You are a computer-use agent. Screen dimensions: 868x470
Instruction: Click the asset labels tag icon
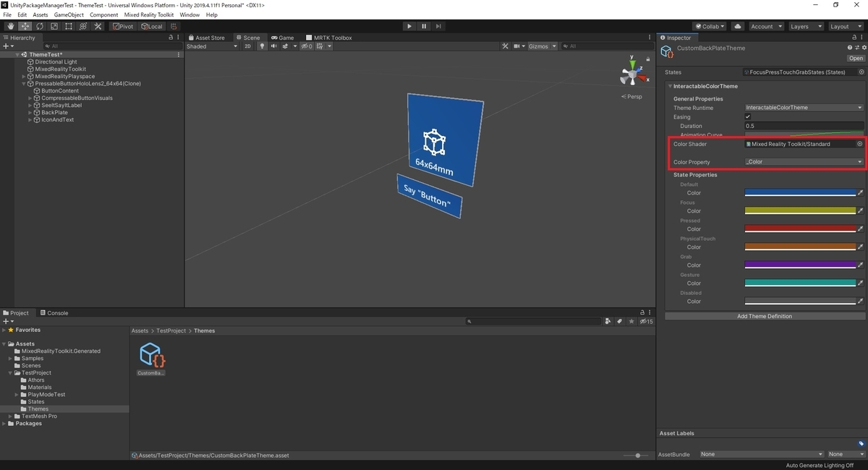pos(861,443)
